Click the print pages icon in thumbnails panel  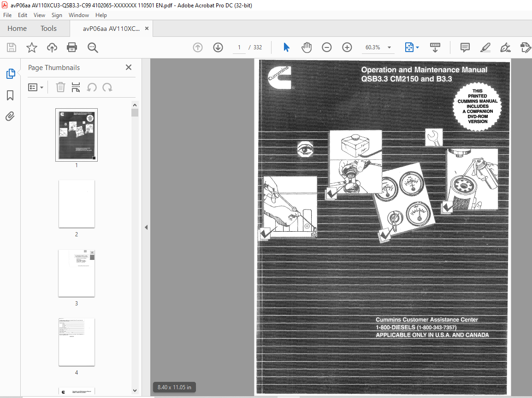76,88
